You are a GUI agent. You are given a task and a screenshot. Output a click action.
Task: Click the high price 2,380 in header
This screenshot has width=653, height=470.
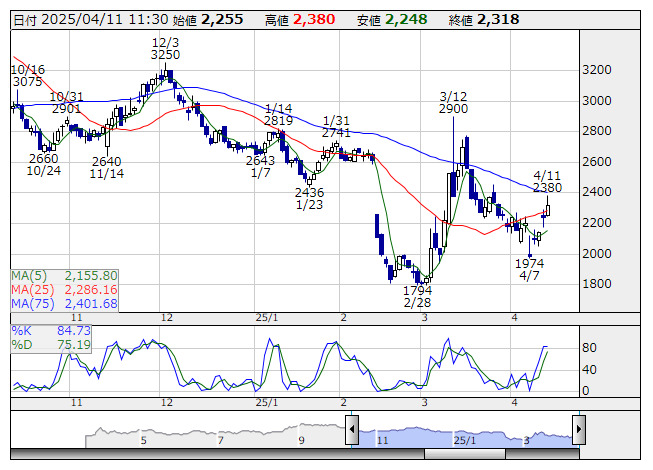[x=314, y=20]
